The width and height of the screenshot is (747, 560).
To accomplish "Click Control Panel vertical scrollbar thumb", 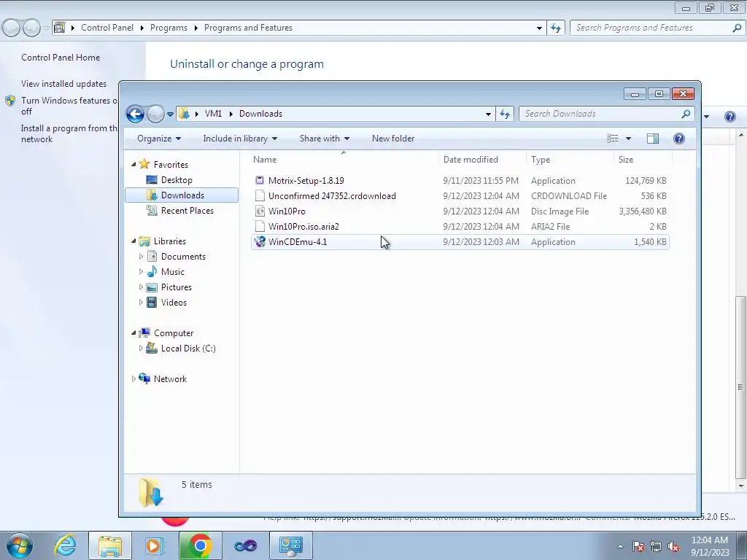I will click(740, 386).
